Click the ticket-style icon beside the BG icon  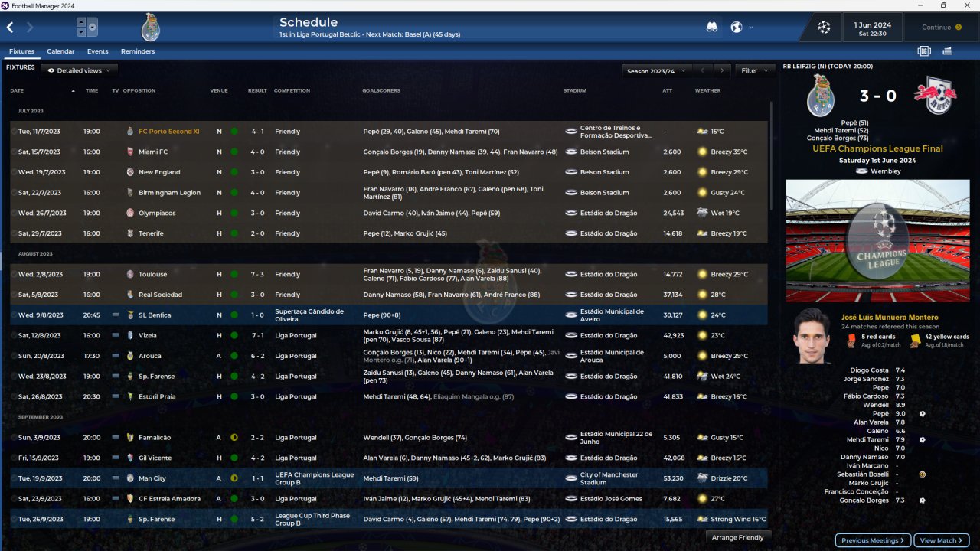(948, 51)
